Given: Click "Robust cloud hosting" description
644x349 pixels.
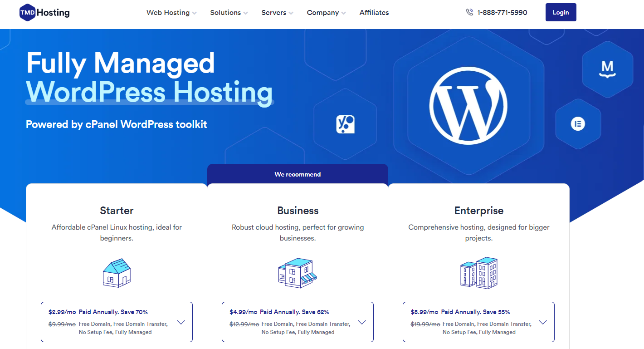Looking at the screenshot, I should point(298,232).
